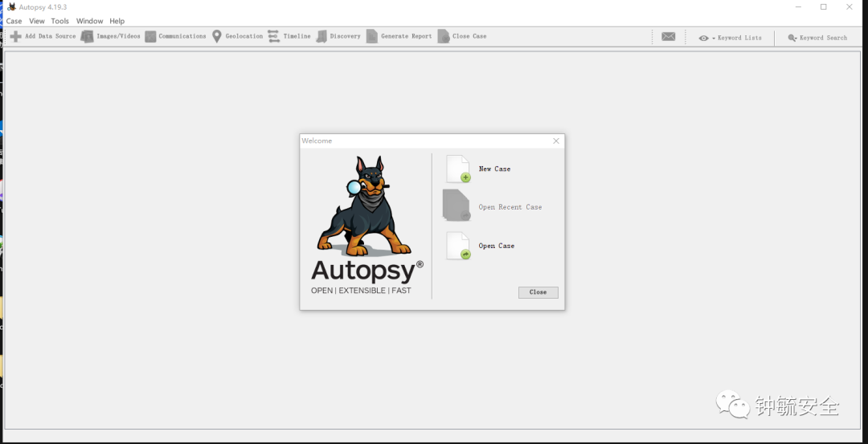Click the Open Recent Case label
This screenshot has height=444, width=868.
pos(510,207)
